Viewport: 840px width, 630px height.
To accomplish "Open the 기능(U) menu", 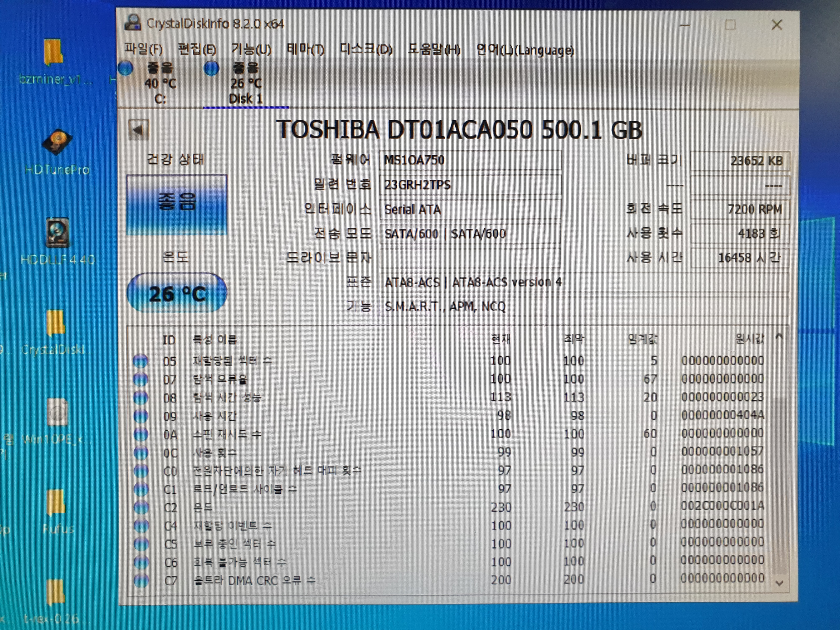I will [251, 49].
